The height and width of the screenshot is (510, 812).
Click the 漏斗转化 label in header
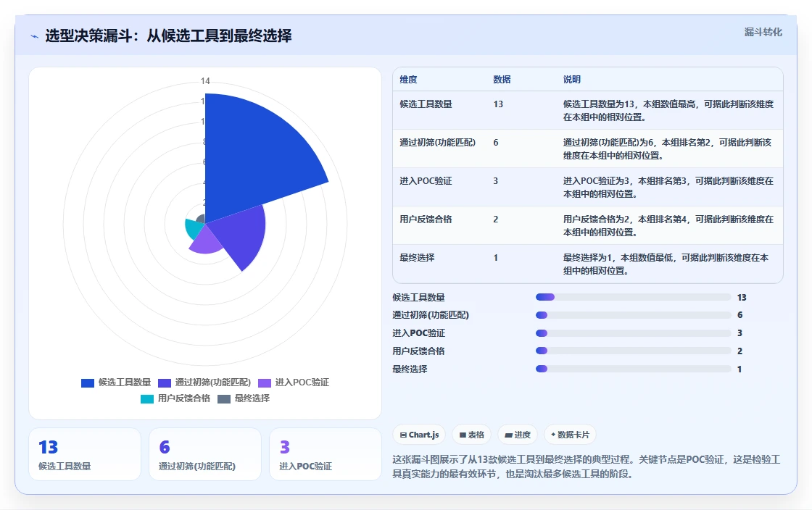[763, 32]
